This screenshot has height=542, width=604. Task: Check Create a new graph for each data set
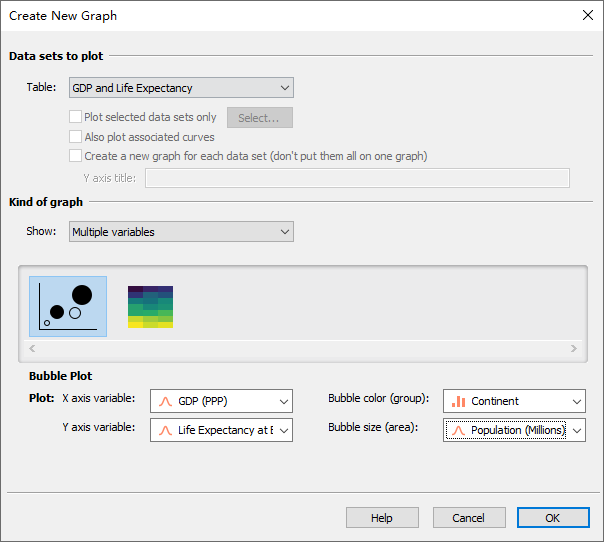click(76, 156)
